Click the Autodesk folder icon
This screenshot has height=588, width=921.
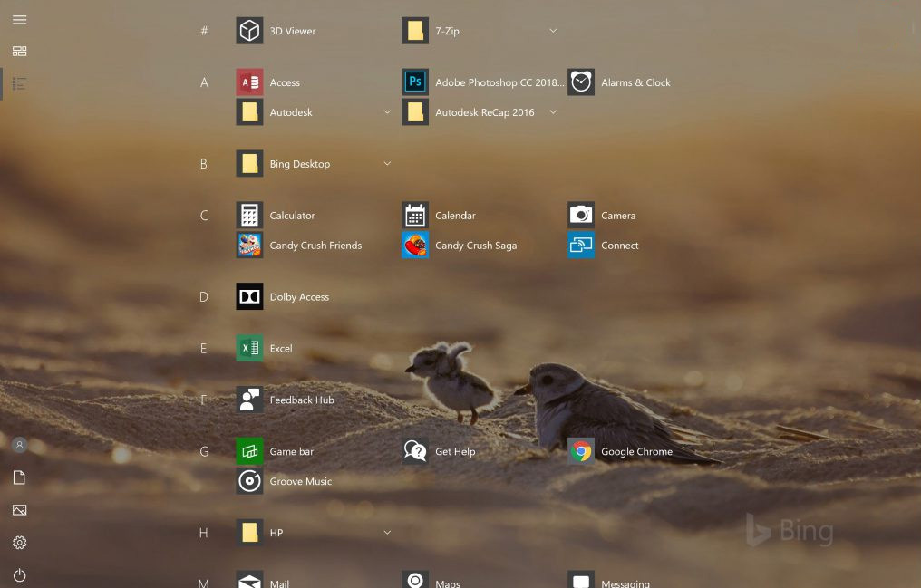249,112
